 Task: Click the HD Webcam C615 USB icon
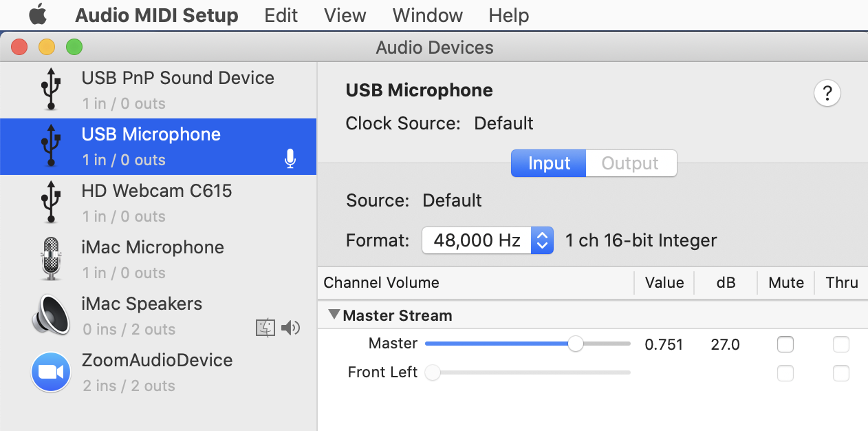pyautogui.click(x=50, y=202)
